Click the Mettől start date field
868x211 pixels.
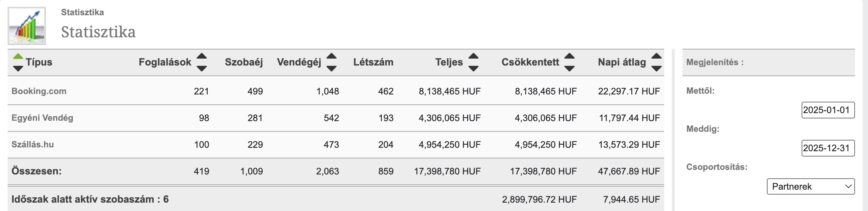pos(828,110)
